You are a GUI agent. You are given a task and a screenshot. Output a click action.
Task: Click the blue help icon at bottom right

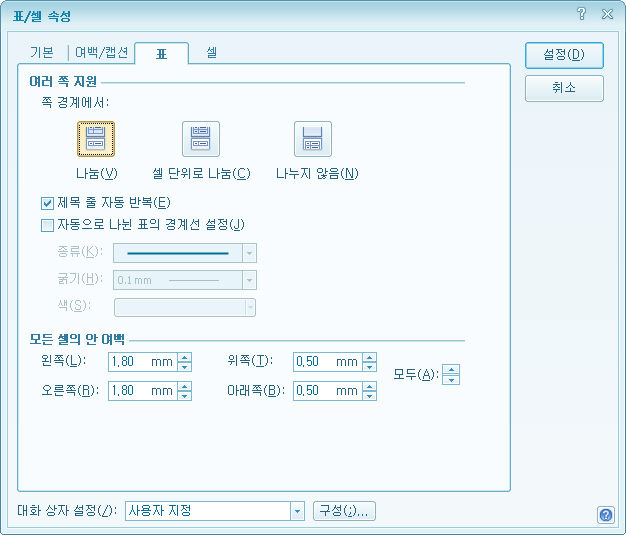tap(605, 515)
